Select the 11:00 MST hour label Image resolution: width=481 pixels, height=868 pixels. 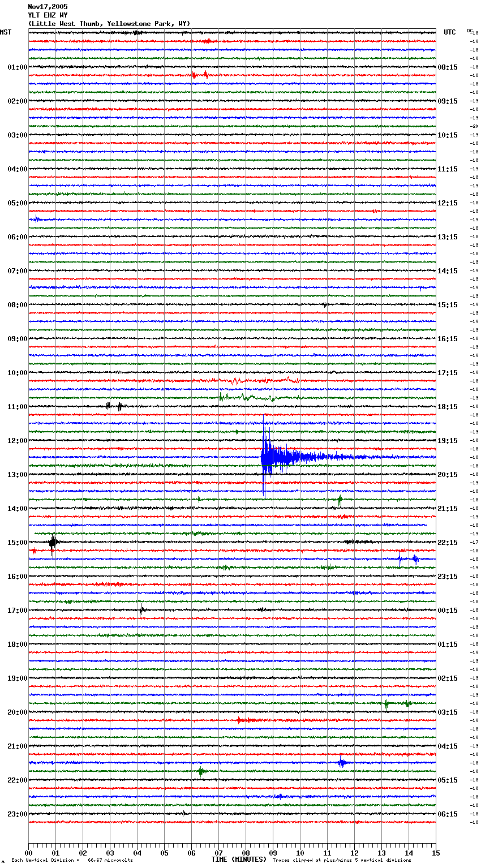coord(17,407)
